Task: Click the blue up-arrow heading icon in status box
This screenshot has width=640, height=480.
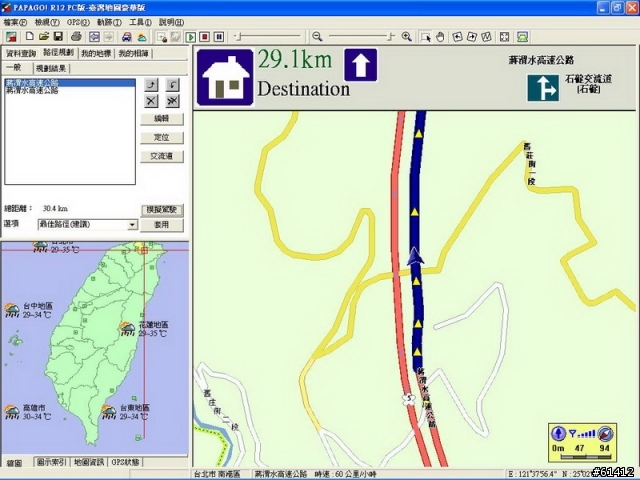Action: click(x=558, y=433)
